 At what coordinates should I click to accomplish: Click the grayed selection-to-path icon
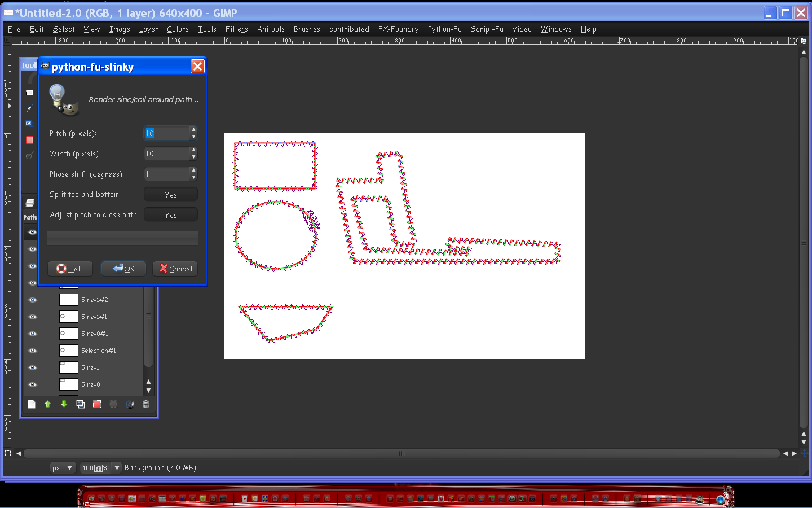coord(113,404)
